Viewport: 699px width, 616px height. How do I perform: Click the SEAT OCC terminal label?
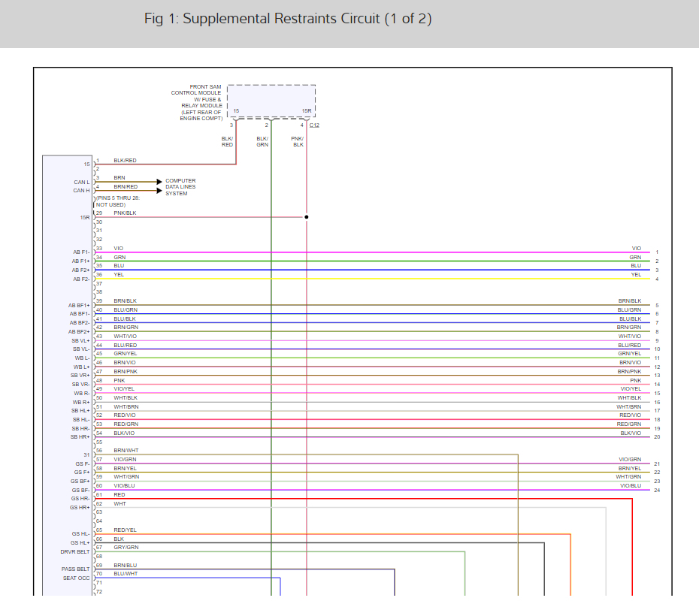click(76, 578)
